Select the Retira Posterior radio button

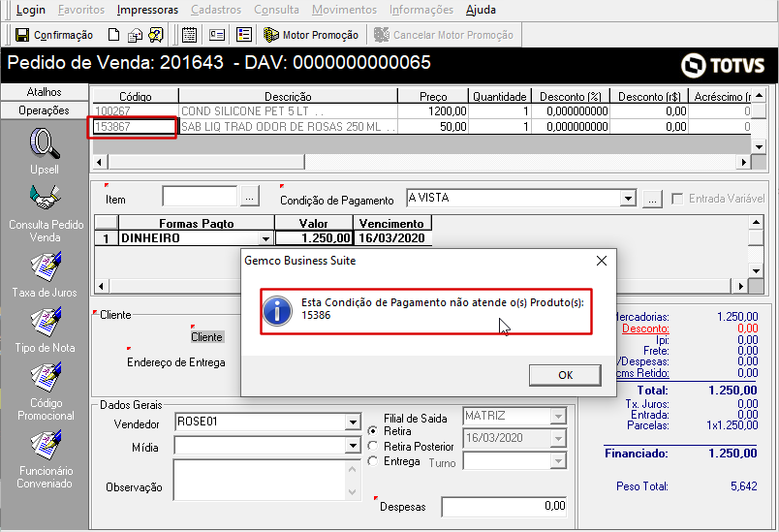[x=373, y=446]
